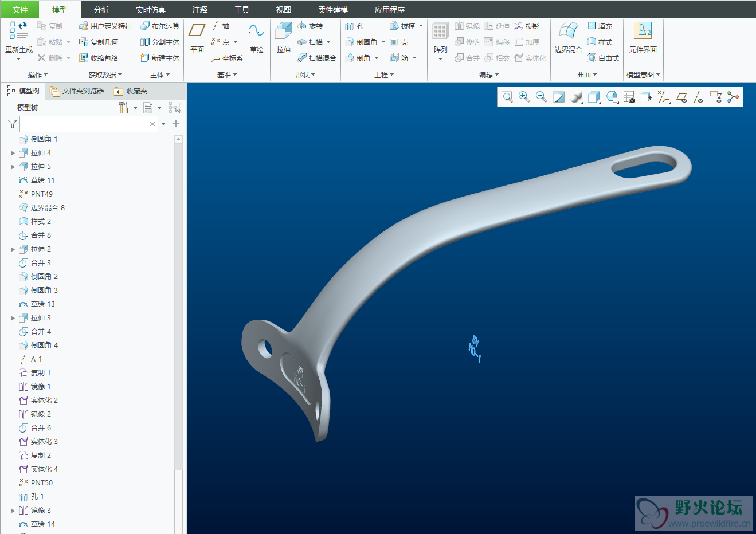Screen dimensions: 756x534
Task: Click the Freestyle (自由式) tool
Action: [x=603, y=58]
